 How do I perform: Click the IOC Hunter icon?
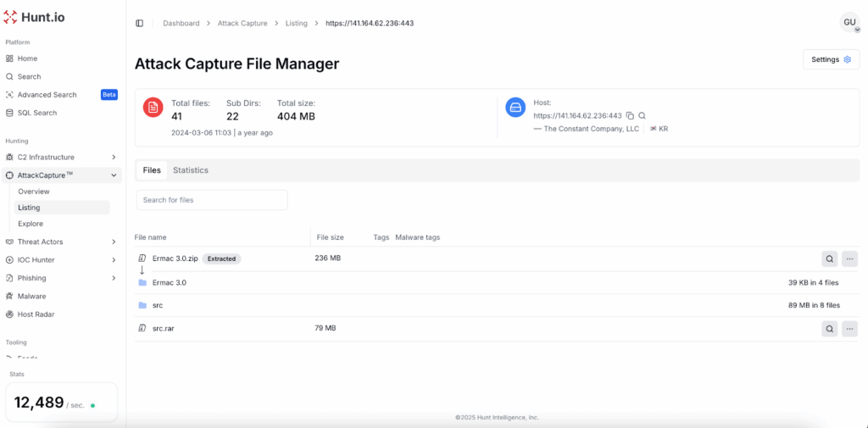pos(9,260)
